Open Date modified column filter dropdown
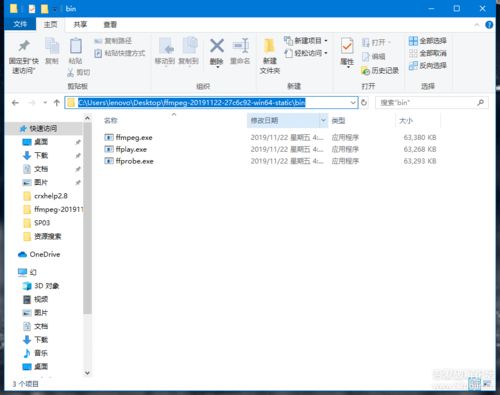This screenshot has height=395, width=500. [x=323, y=120]
